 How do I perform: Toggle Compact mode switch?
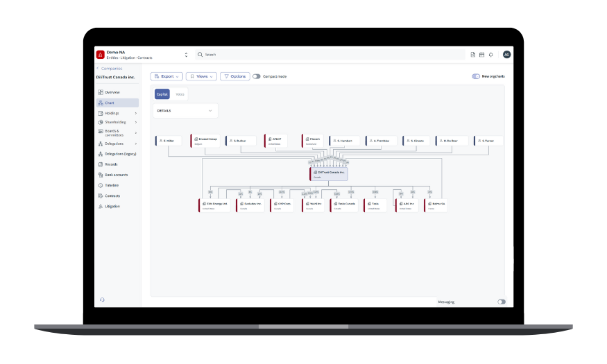coord(257,76)
